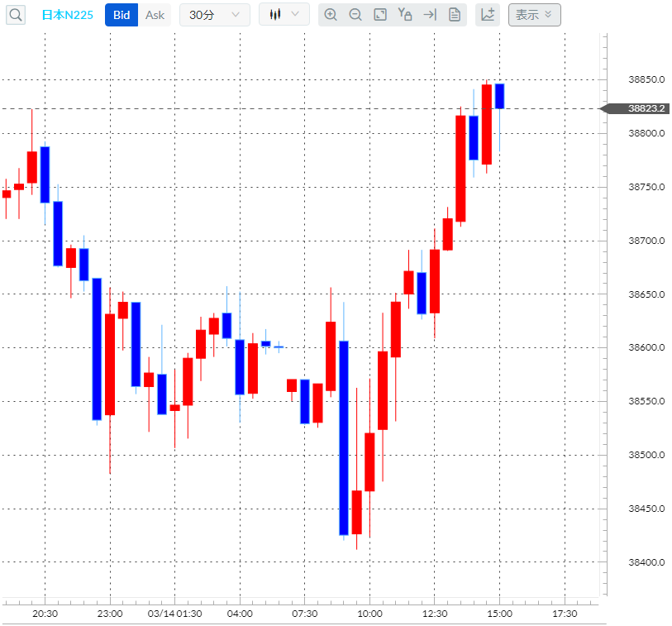Viewport: 672px width, 626px height.
Task: Click the zoom out icon
Action: coord(355,15)
